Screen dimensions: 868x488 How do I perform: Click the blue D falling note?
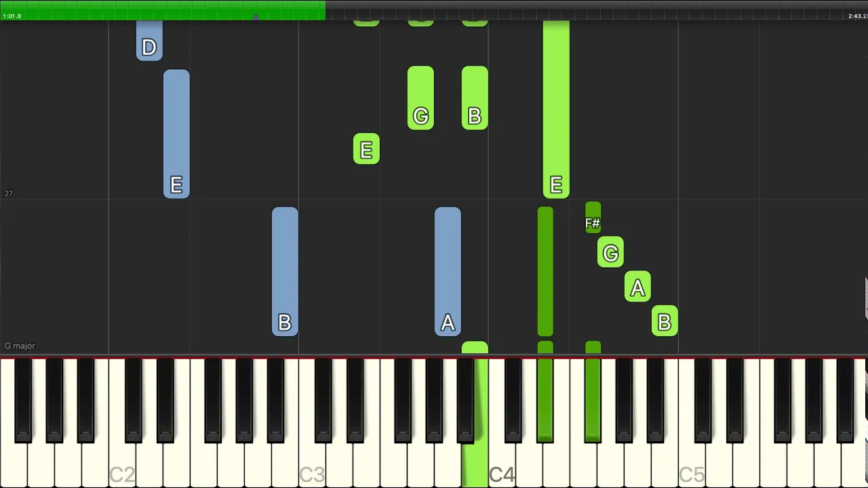pos(149,41)
